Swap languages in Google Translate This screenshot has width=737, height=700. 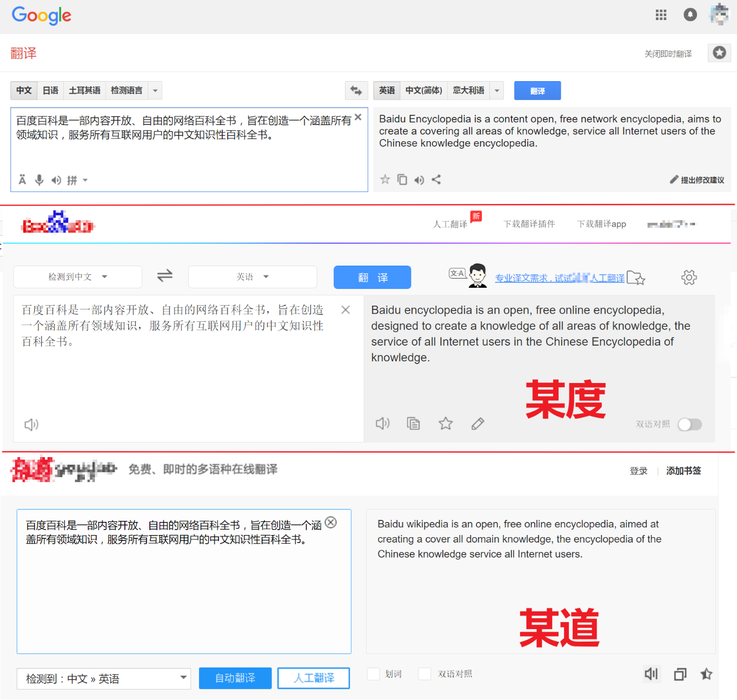click(x=356, y=90)
